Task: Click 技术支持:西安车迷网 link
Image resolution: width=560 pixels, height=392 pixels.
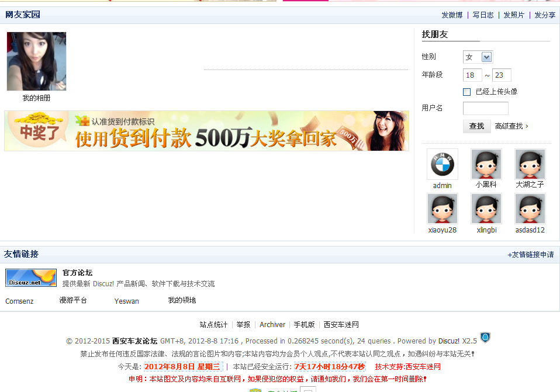Action: coord(407,367)
